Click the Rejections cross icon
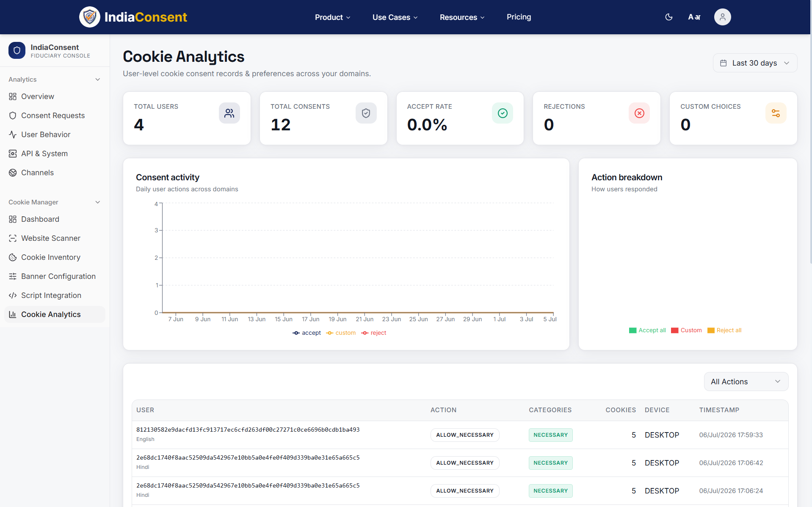 pyautogui.click(x=639, y=113)
